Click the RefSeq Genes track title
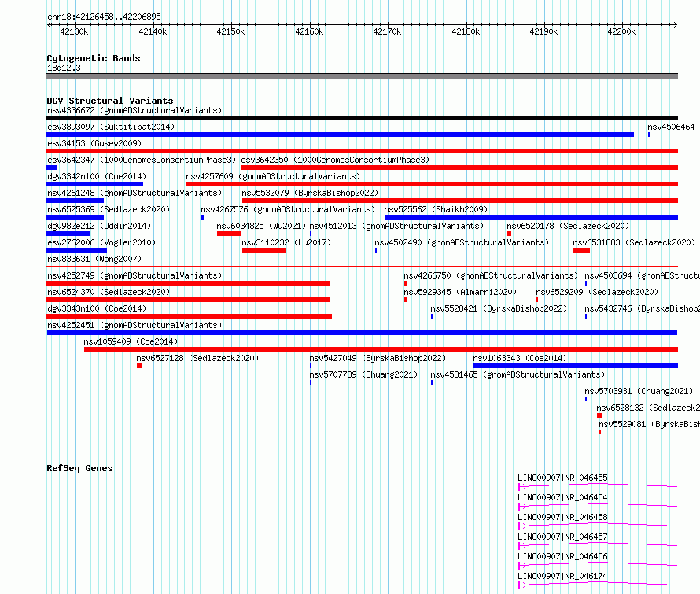 coord(79,468)
